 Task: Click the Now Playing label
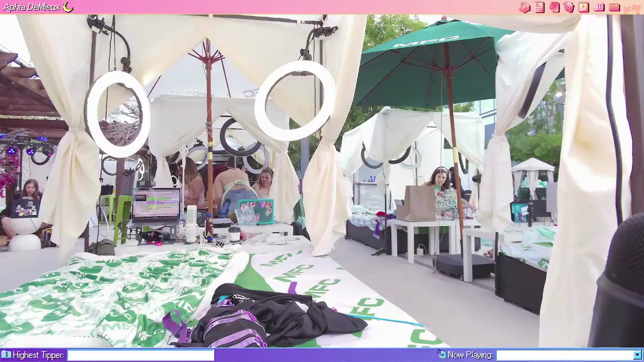tap(470, 355)
